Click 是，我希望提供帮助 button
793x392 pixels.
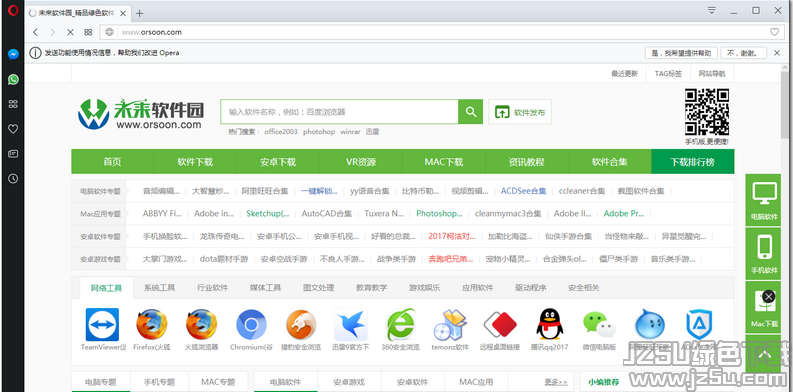681,53
